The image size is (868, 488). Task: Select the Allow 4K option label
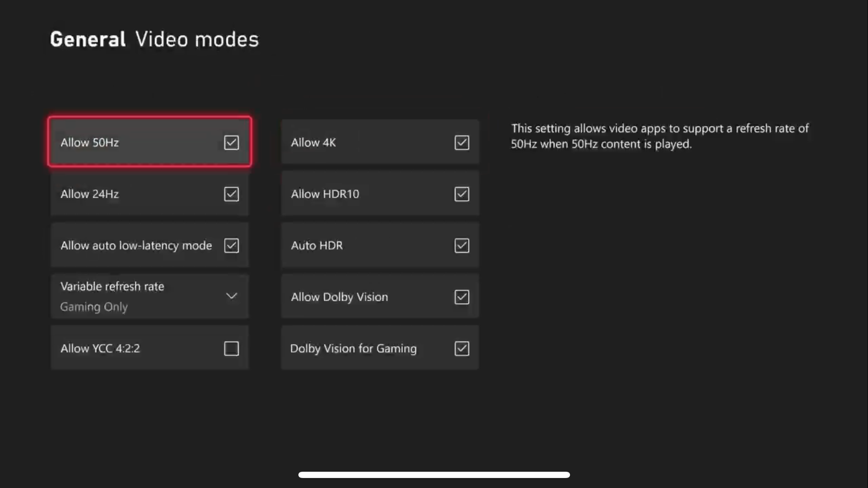tap(313, 143)
